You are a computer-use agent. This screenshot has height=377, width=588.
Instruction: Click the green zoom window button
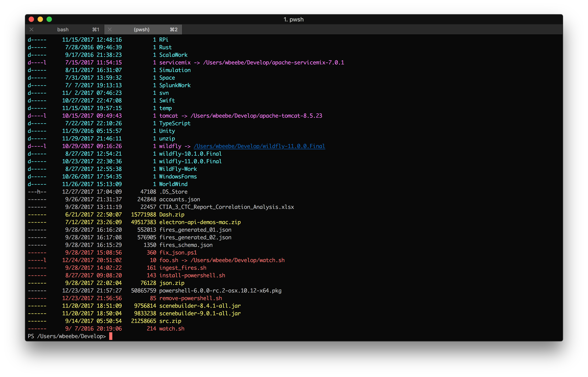[49, 19]
